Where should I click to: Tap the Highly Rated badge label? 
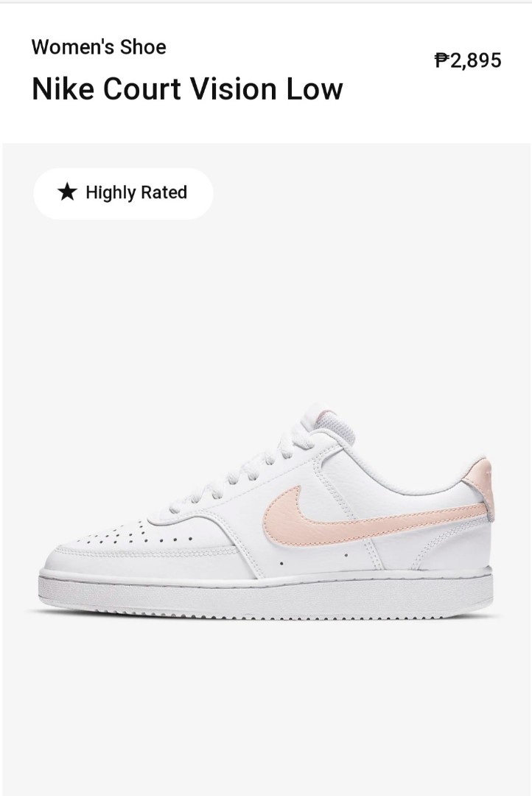pos(136,193)
